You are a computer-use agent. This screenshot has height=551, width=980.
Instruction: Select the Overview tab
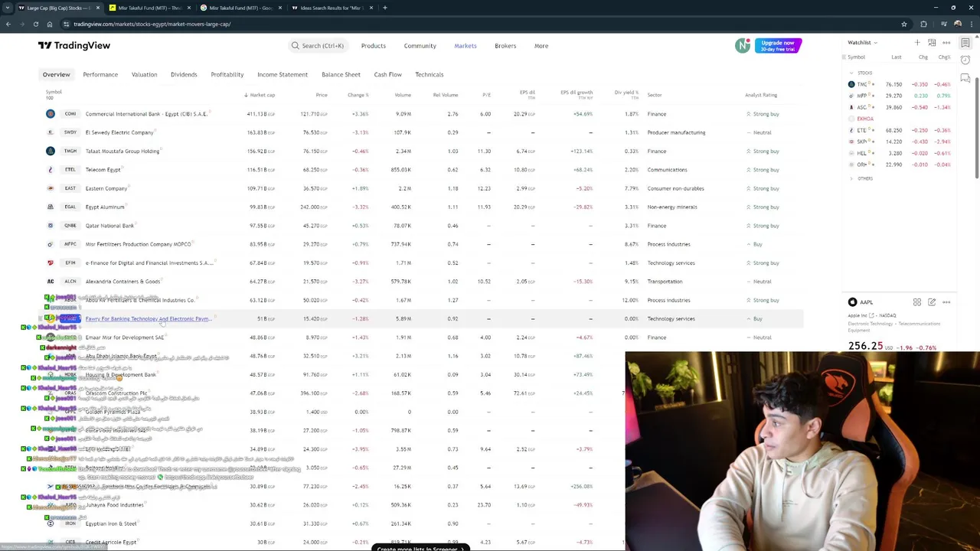click(56, 74)
